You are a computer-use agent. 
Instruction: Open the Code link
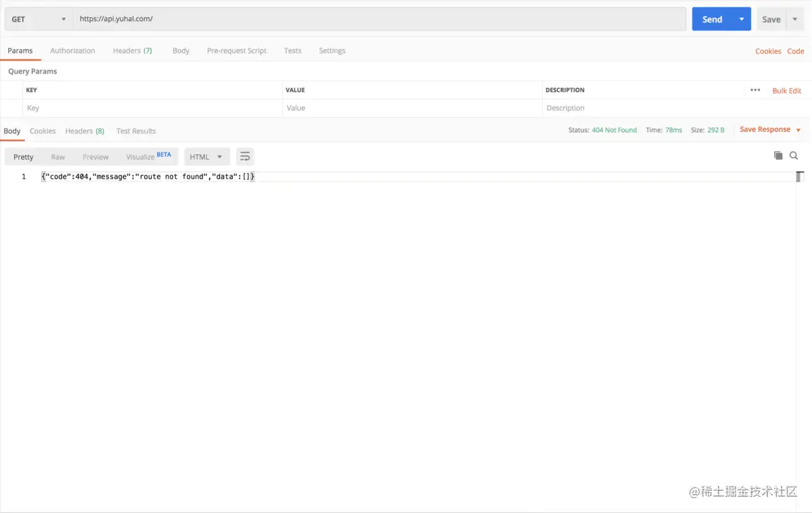796,51
